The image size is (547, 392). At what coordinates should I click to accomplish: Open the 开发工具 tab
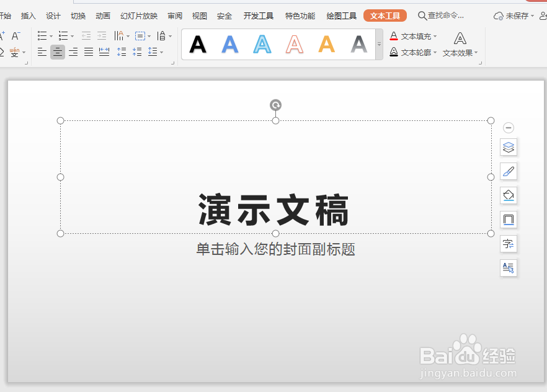259,16
